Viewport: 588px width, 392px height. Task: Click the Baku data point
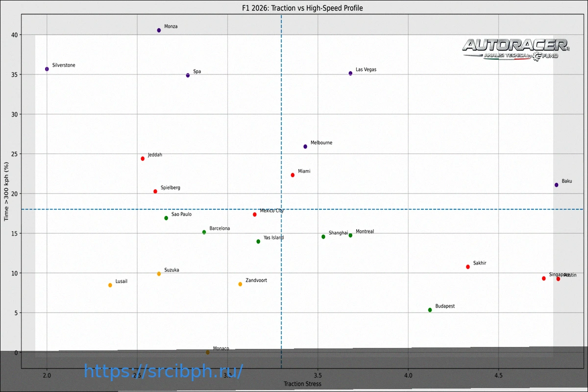(556, 185)
